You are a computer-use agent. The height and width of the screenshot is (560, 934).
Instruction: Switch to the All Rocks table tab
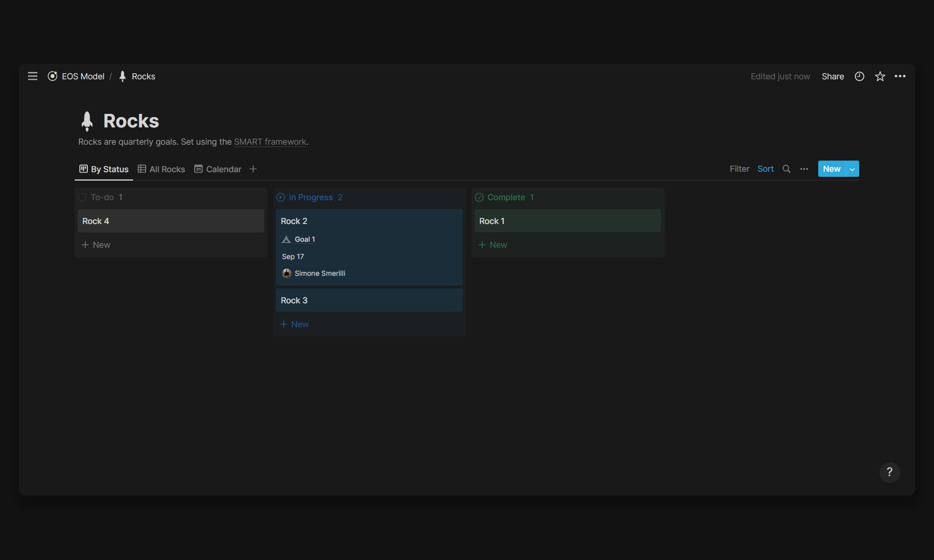click(162, 169)
